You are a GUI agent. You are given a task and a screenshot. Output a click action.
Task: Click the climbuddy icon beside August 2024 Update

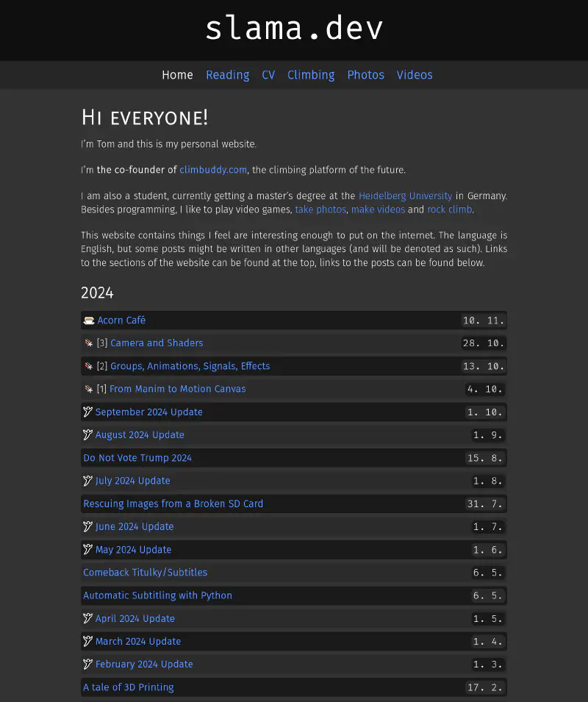(x=88, y=434)
